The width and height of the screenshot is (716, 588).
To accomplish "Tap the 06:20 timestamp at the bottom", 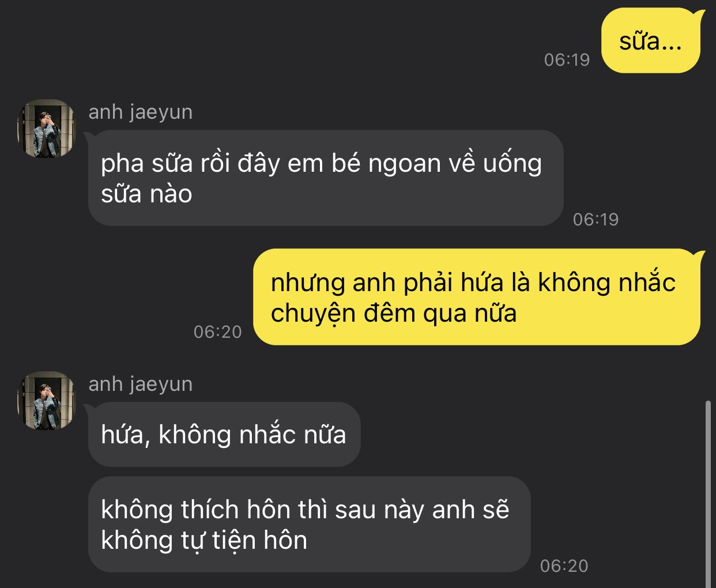I will pyautogui.click(x=564, y=566).
